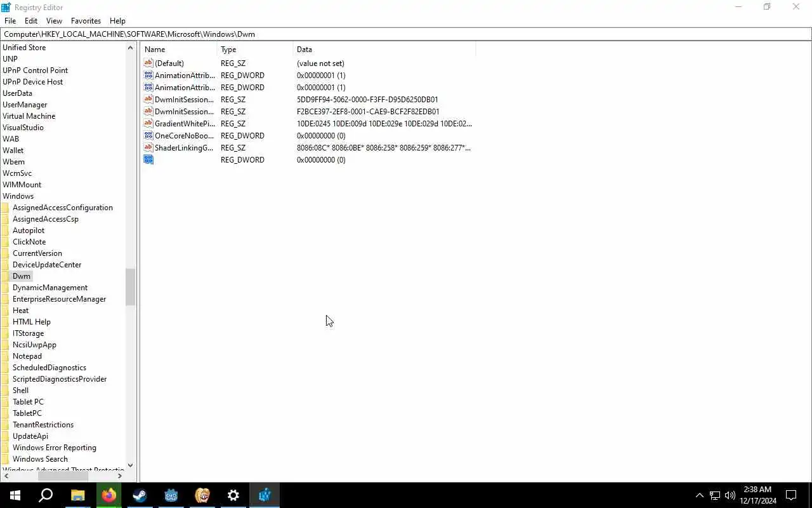Select the UPnP Device Host key

point(32,81)
